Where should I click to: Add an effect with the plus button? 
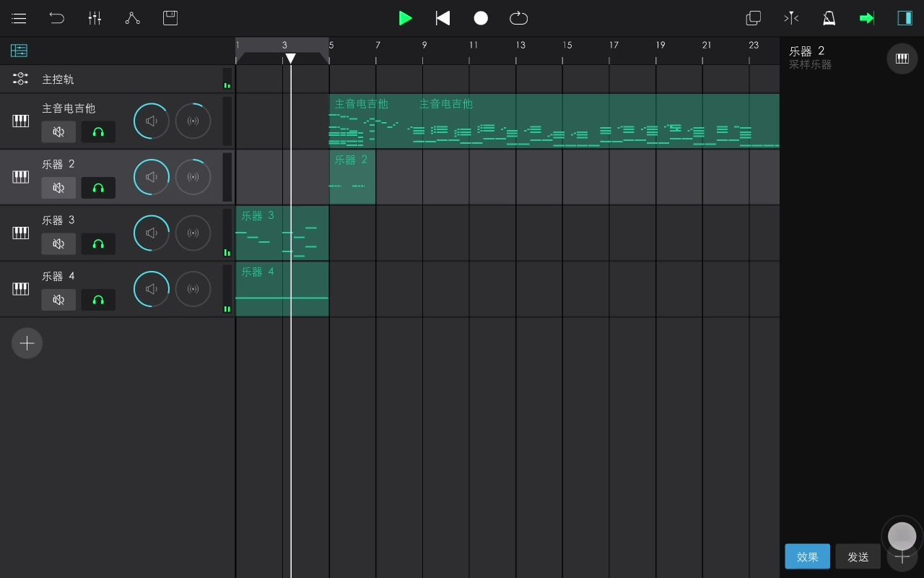(902, 556)
